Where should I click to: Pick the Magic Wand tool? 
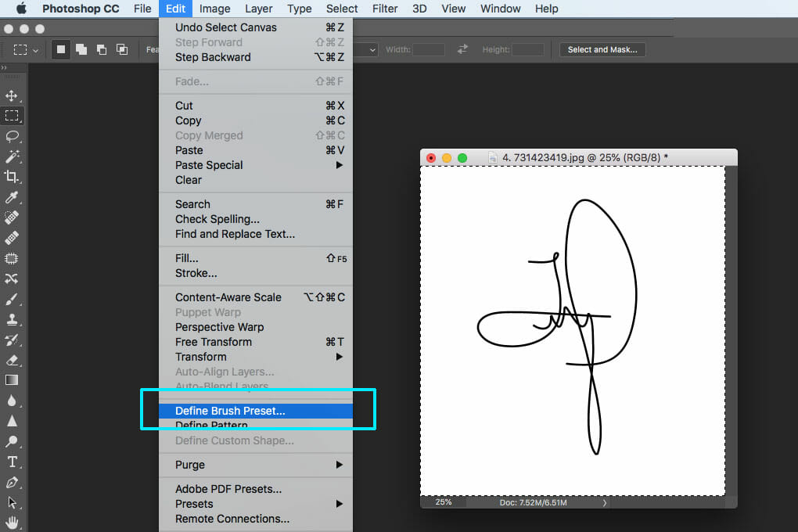pos(12,156)
